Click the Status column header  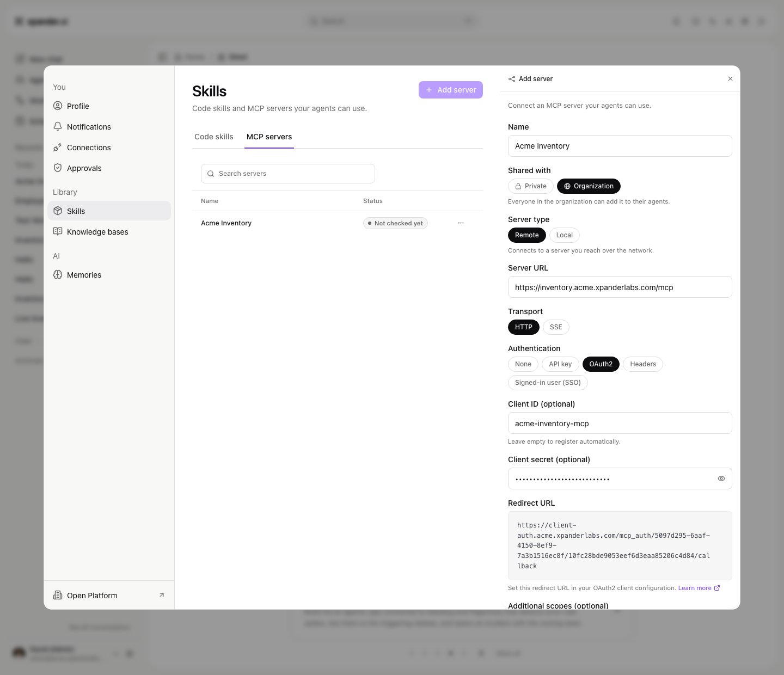coord(373,201)
